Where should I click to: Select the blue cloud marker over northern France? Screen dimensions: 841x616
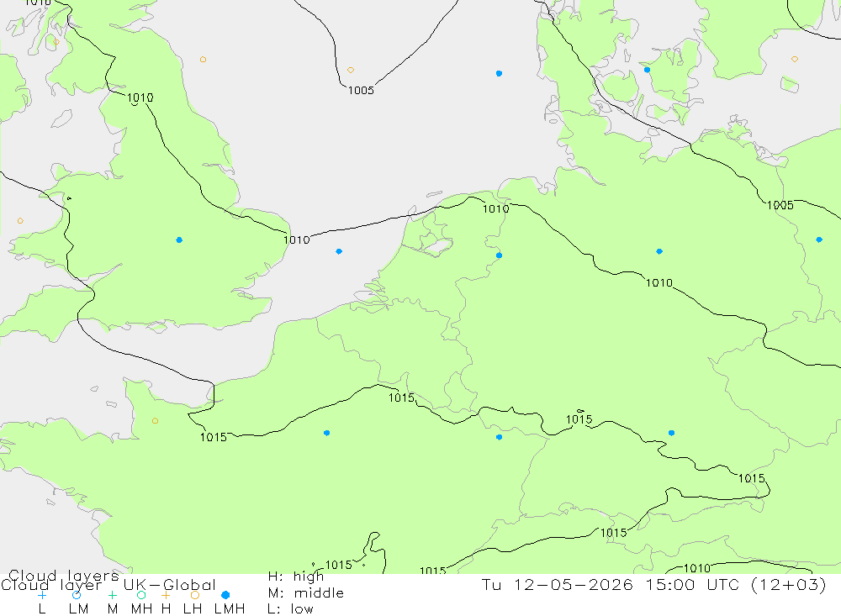[326, 433]
